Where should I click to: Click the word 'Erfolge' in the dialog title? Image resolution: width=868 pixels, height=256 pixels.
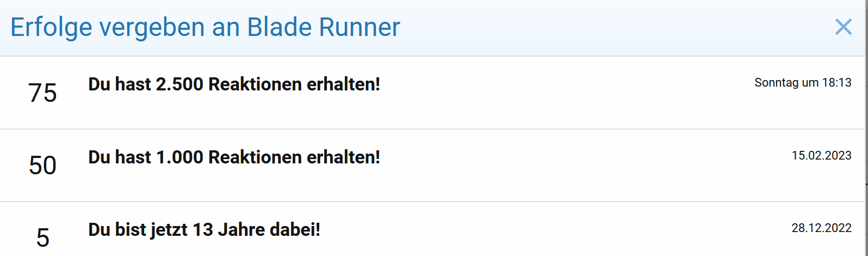tap(51, 27)
